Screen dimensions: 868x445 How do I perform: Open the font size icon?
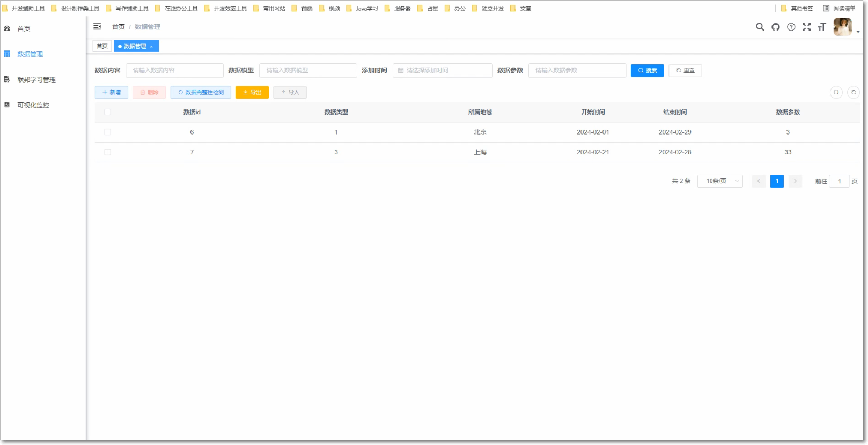[822, 27]
